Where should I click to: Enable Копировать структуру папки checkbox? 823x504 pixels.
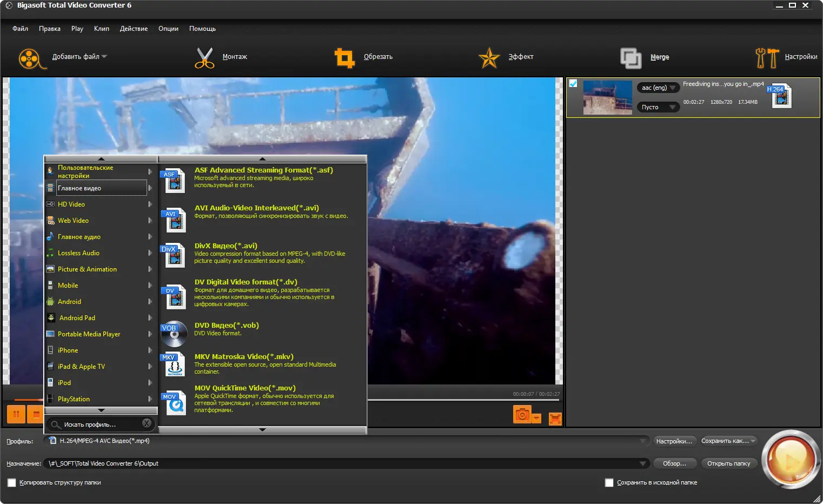(x=11, y=482)
